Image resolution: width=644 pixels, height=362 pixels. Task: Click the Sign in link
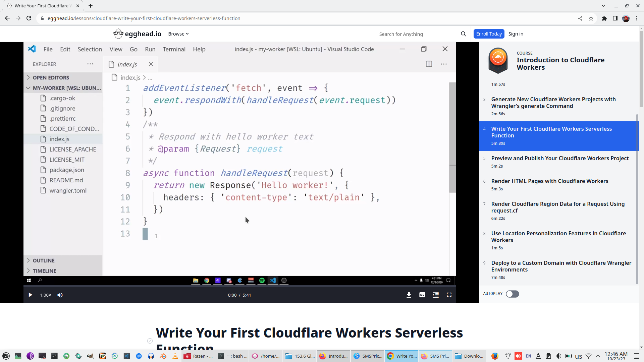click(516, 34)
